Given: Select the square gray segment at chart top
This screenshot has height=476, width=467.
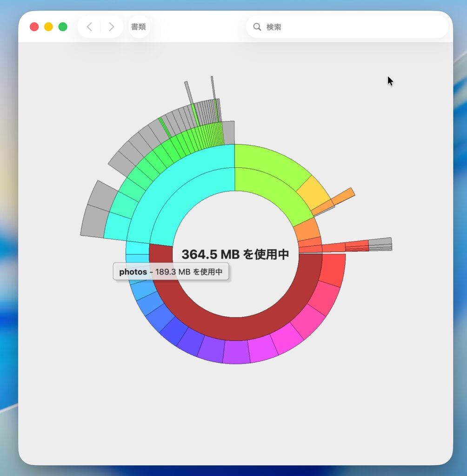Looking at the screenshot, I should click(x=228, y=133).
